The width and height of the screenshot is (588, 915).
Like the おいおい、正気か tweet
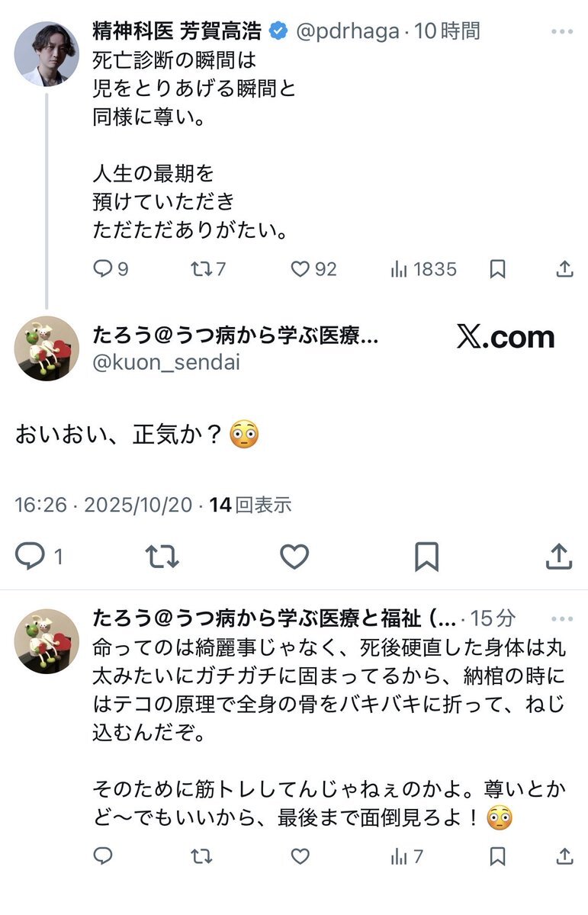[x=294, y=557]
